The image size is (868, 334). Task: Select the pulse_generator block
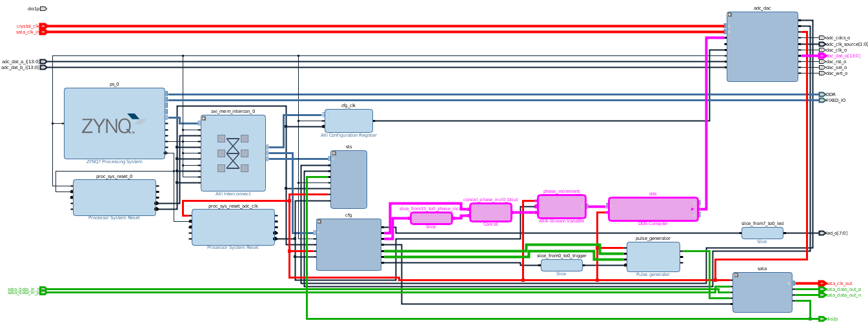653,257
